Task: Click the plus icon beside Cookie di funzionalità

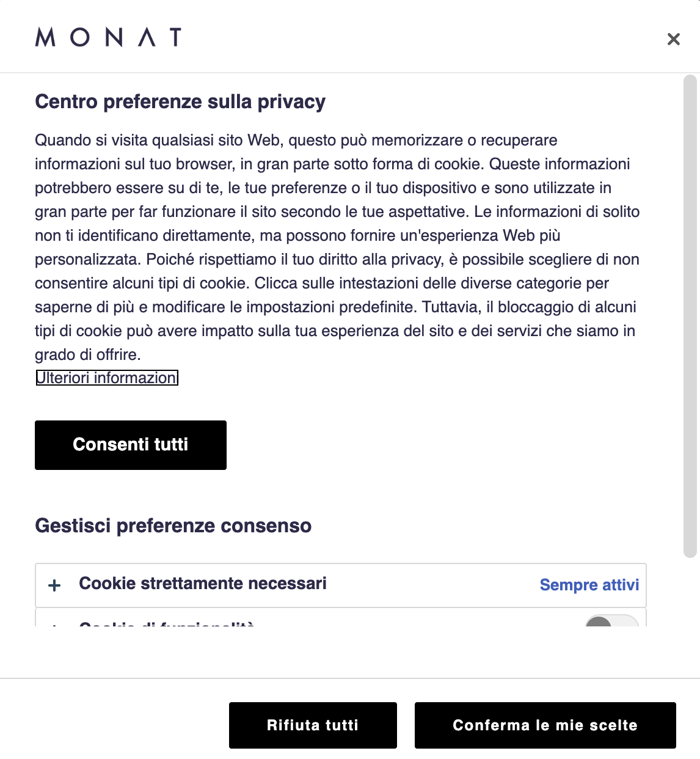Action: tap(54, 624)
